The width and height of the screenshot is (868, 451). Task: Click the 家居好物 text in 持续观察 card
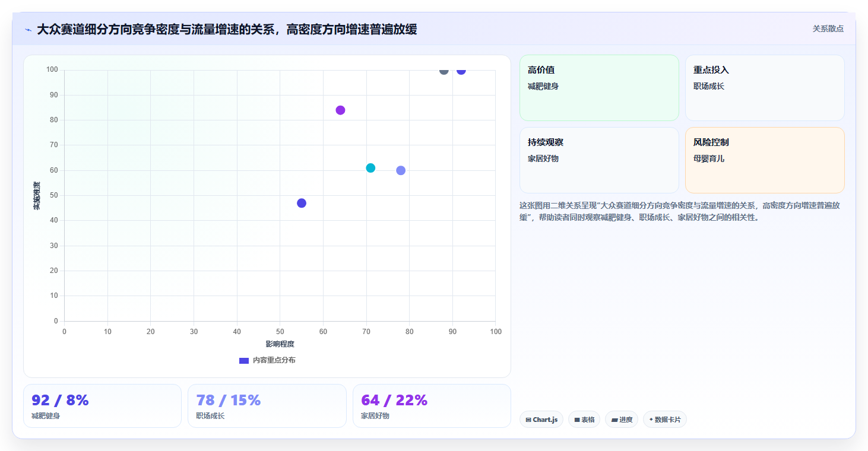pyautogui.click(x=543, y=158)
